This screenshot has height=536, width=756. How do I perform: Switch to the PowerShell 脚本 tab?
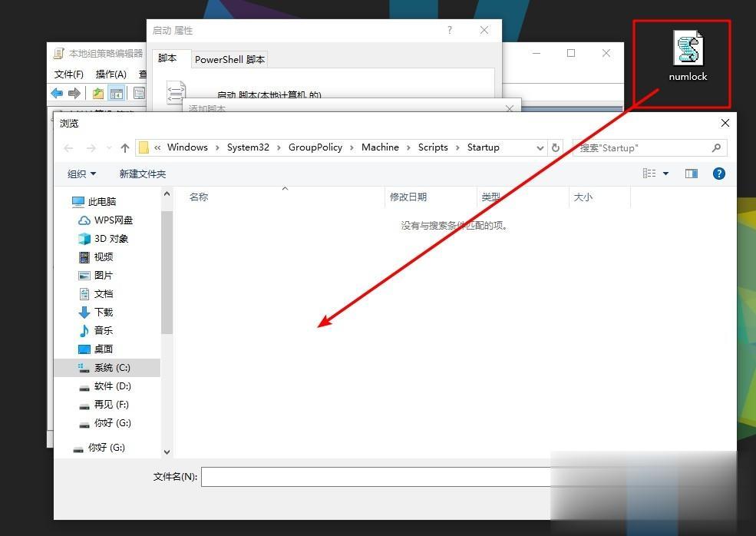(229, 59)
